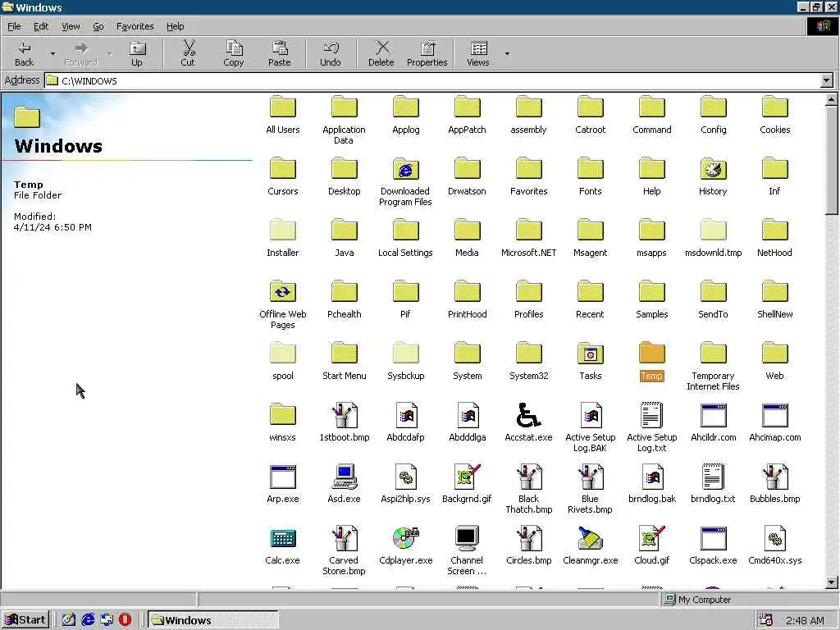Viewport: 840px width, 630px height.
Task: Click the C:\WINDOWS address field
Action: [x=432, y=81]
